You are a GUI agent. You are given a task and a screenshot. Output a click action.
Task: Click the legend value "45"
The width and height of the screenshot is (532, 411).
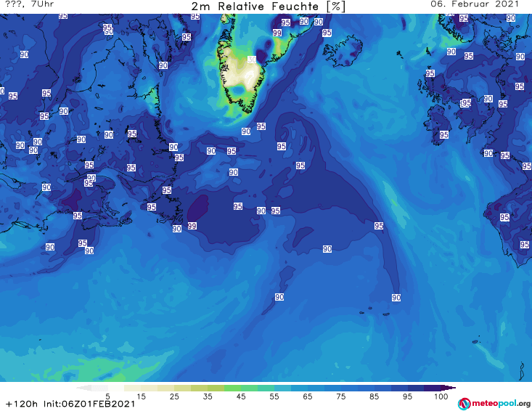pos(241,396)
